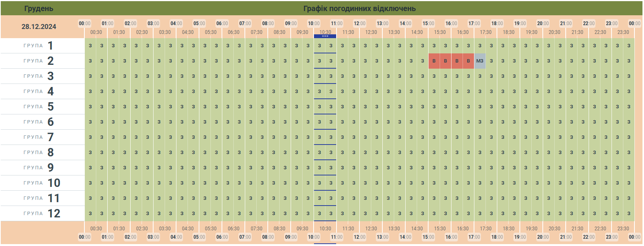This screenshot has width=644, height=246.
Task: Click the 10:00 label in top timeline
Action: [x=314, y=24]
